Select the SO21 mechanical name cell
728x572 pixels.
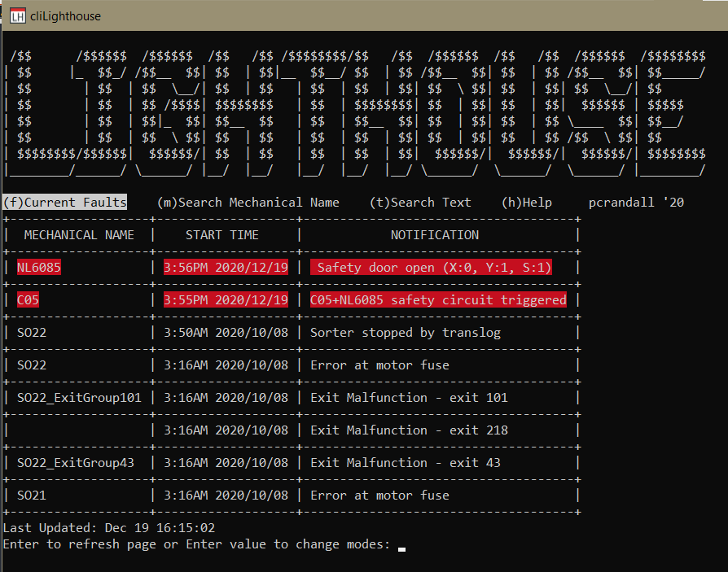click(32, 495)
